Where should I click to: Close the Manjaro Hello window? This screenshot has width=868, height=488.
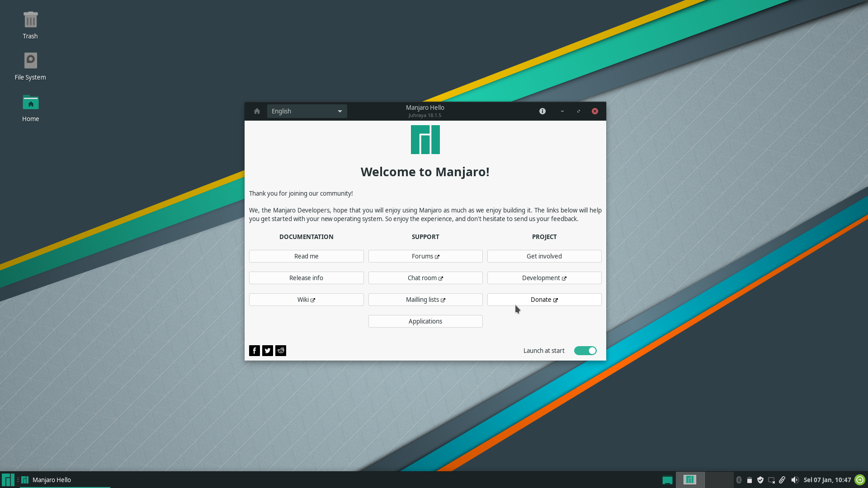595,111
